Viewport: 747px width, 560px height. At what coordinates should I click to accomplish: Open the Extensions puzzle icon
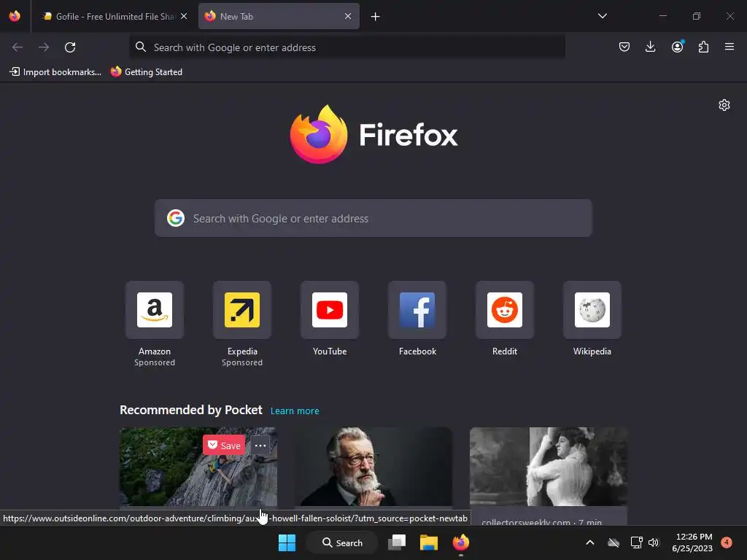tap(703, 47)
